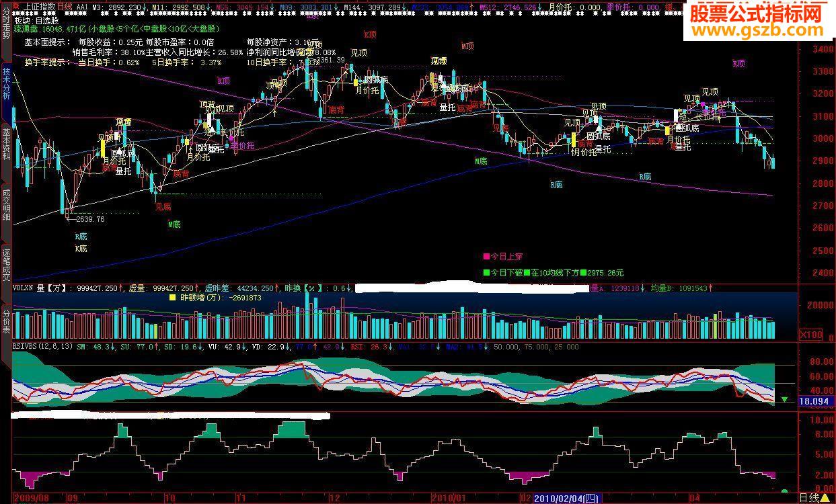Click the M144: 3097.289 moving average value

(x=374, y=7)
